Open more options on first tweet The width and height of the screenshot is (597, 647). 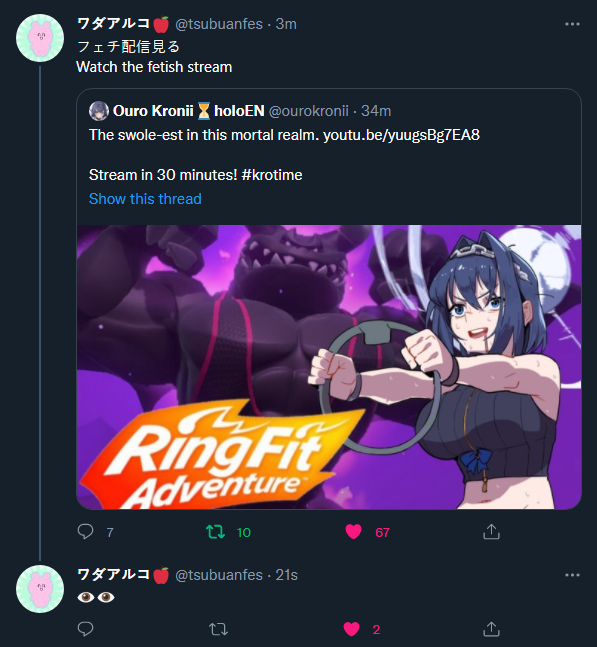point(572,24)
